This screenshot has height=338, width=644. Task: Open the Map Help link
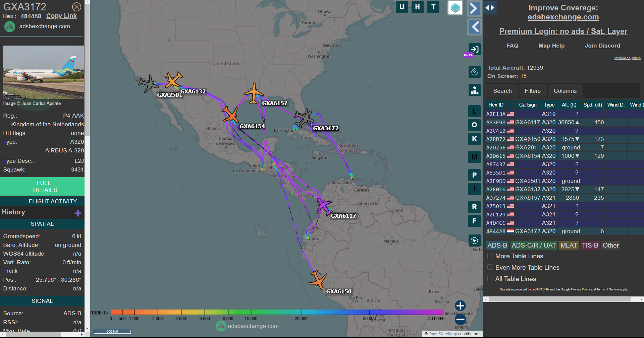[x=551, y=46]
